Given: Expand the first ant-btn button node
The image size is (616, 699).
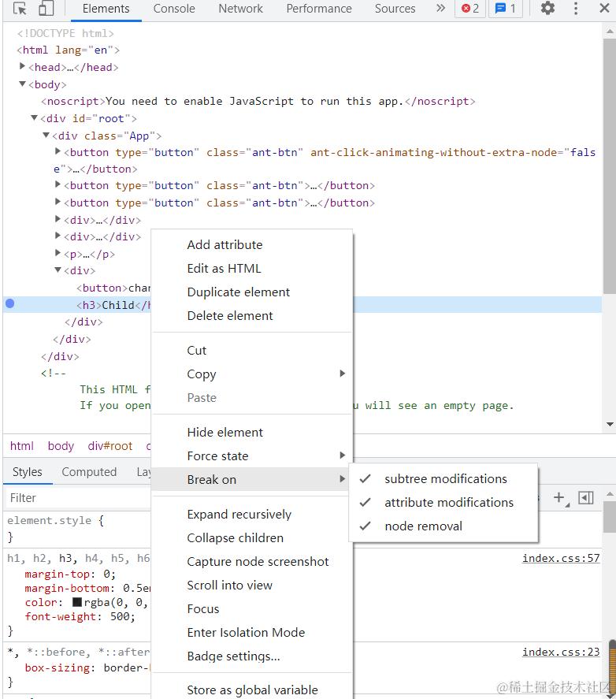Looking at the screenshot, I should [58, 151].
